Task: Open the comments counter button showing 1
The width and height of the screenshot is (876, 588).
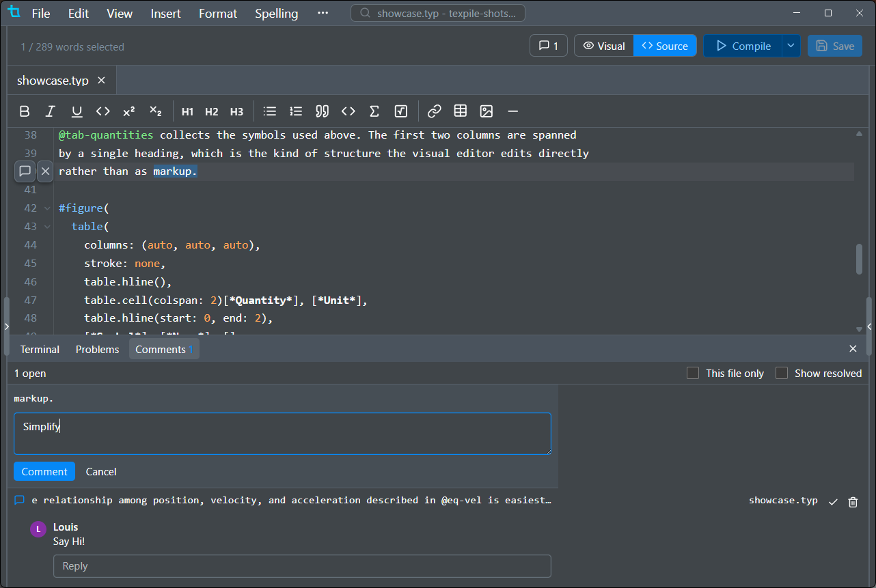Action: point(549,46)
